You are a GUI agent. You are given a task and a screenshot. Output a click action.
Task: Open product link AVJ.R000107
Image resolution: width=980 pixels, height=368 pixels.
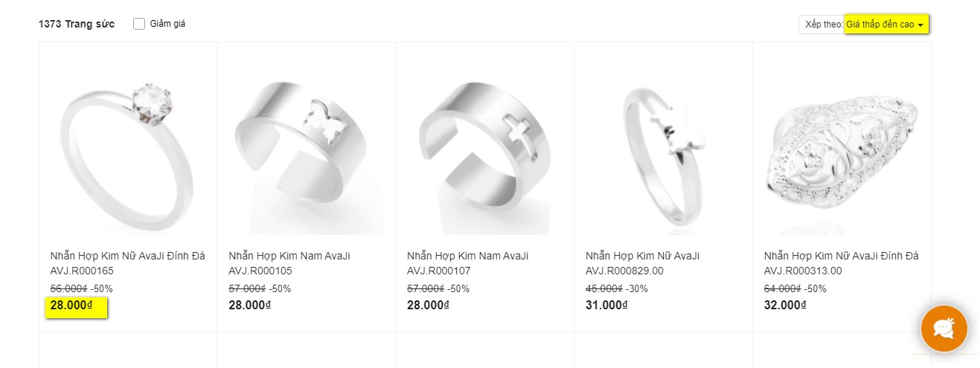(467, 263)
